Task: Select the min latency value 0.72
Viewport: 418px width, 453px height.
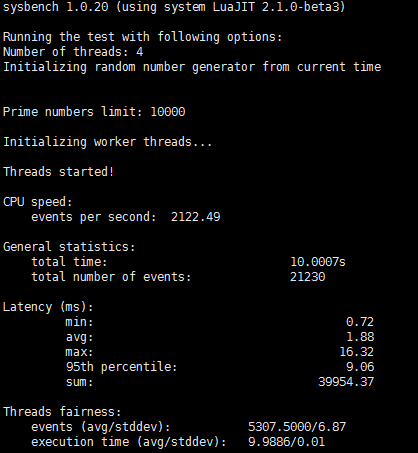Action: pos(360,322)
